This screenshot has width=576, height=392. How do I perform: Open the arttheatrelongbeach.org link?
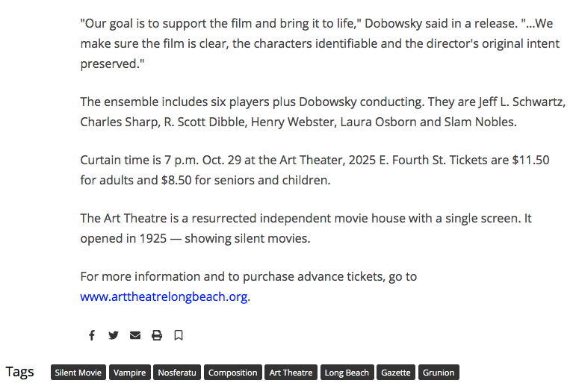click(x=164, y=296)
